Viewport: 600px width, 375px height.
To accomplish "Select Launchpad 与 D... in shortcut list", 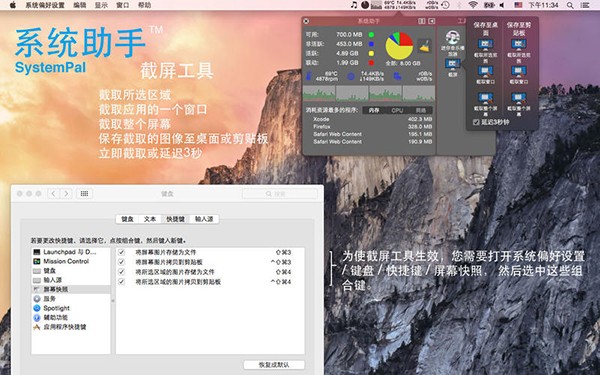I will pyautogui.click(x=71, y=252).
